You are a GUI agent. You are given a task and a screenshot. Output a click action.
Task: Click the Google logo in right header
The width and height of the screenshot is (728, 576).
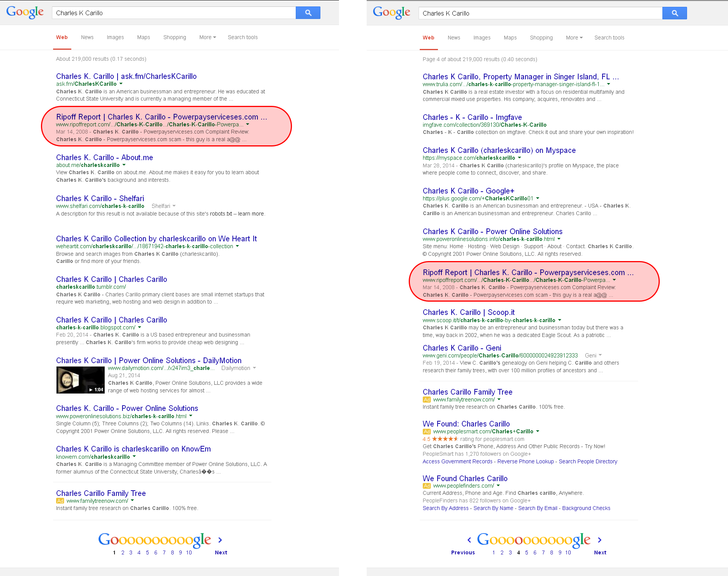[x=391, y=13]
